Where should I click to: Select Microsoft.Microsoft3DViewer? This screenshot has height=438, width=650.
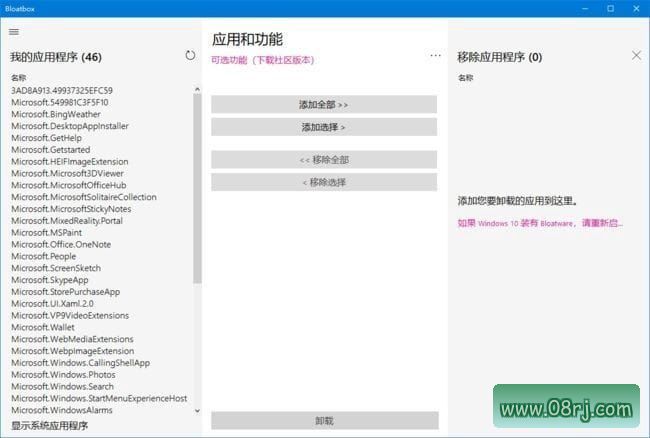pyautogui.click(x=67, y=173)
